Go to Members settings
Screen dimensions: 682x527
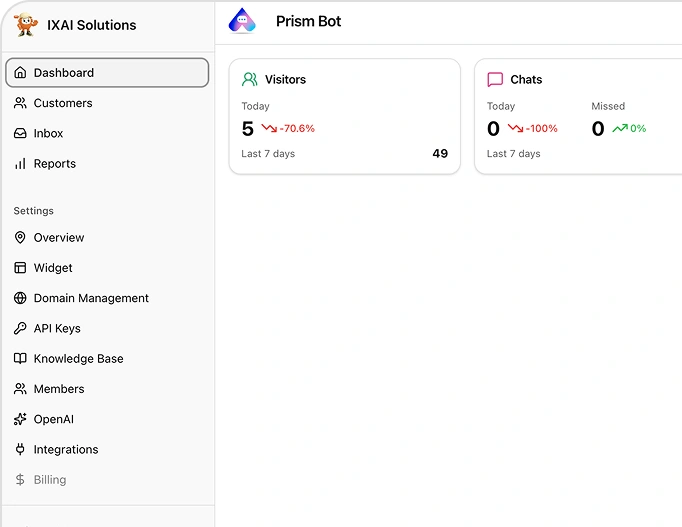point(107,389)
